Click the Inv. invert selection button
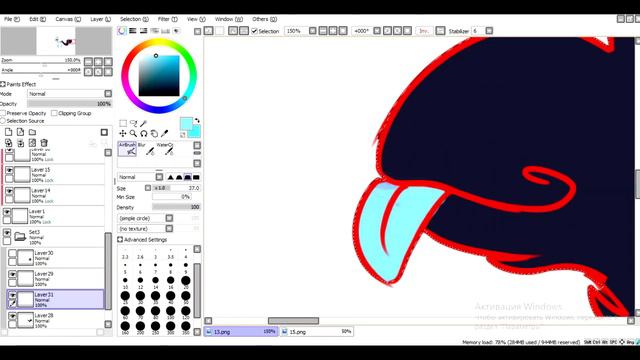This screenshot has width=640, height=360. point(424,31)
